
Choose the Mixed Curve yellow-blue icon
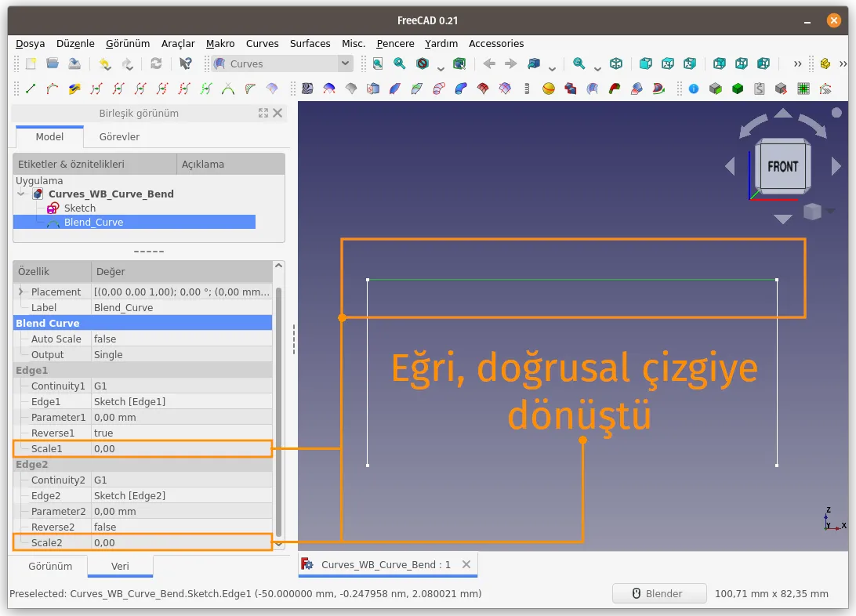74,89
